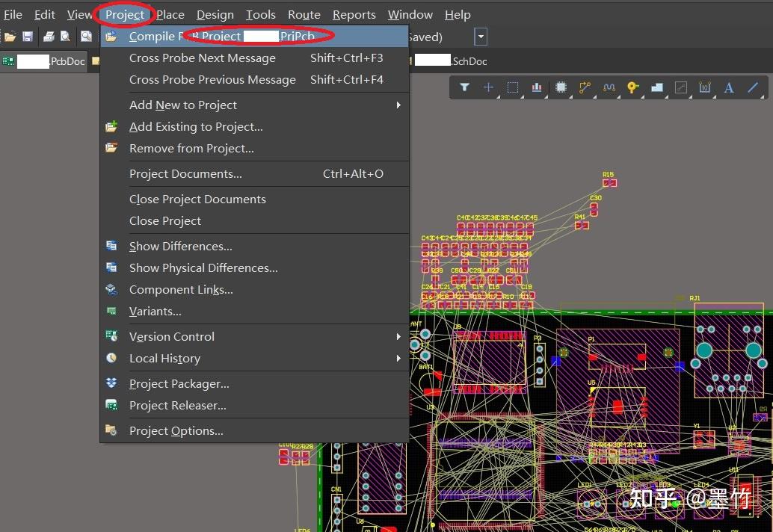The height and width of the screenshot is (532, 773).
Task: Select Project Options from the menu
Action: 176,430
